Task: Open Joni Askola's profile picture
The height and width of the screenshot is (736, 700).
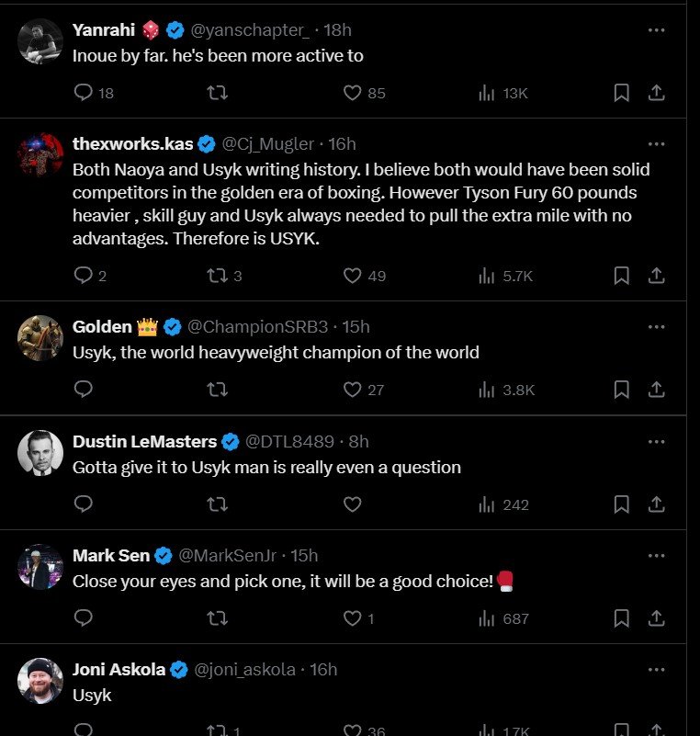Action: pos(40,681)
